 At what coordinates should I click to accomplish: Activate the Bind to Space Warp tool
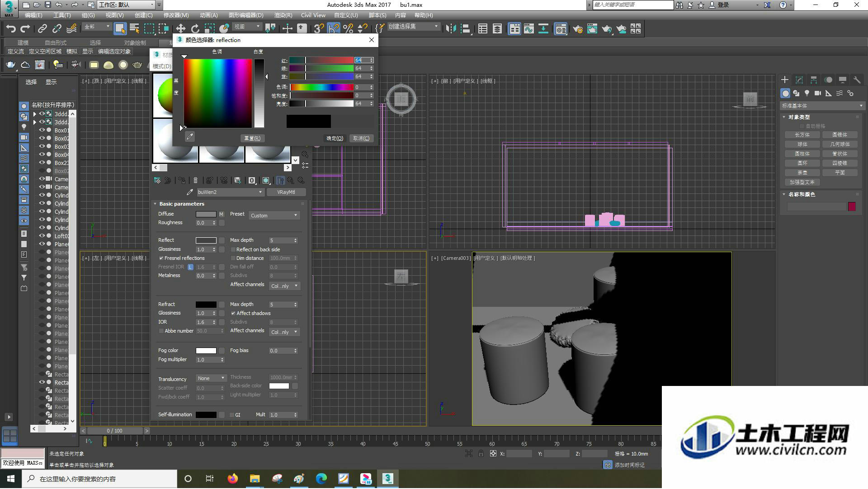coord(71,28)
